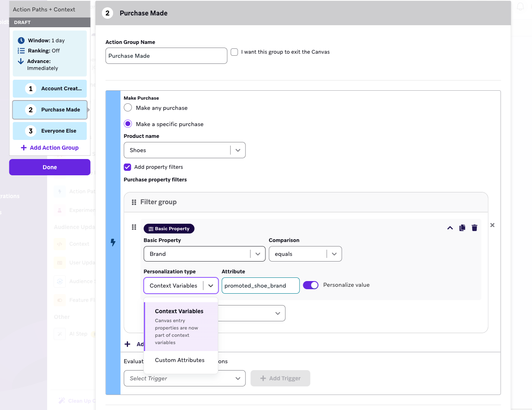
Task: Click the Ranking list icon
Action: (21, 51)
